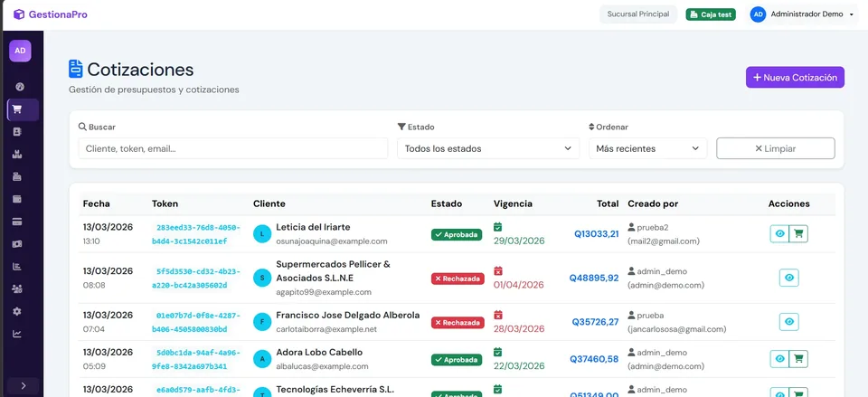Click the total Q48895,92
The height and width of the screenshot is (397, 868).
click(594, 278)
